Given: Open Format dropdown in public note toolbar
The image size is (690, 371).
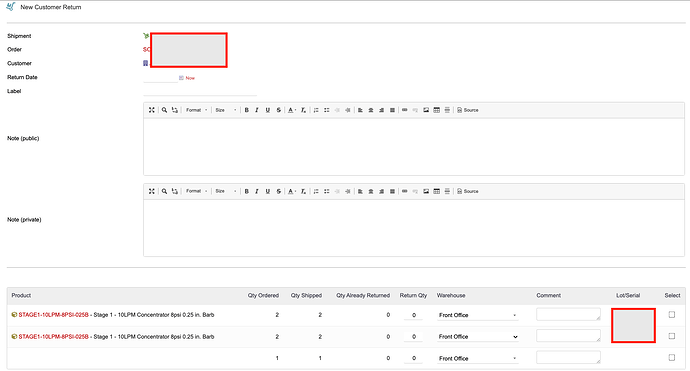Looking at the screenshot, I should 196,110.
